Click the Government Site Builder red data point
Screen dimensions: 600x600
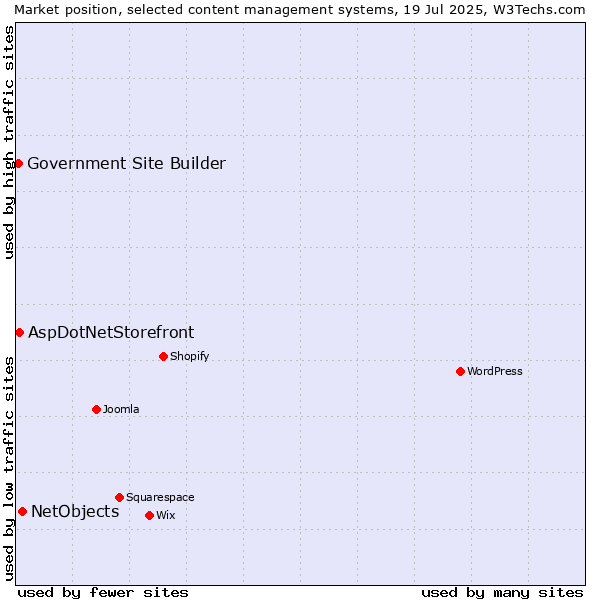(18, 164)
